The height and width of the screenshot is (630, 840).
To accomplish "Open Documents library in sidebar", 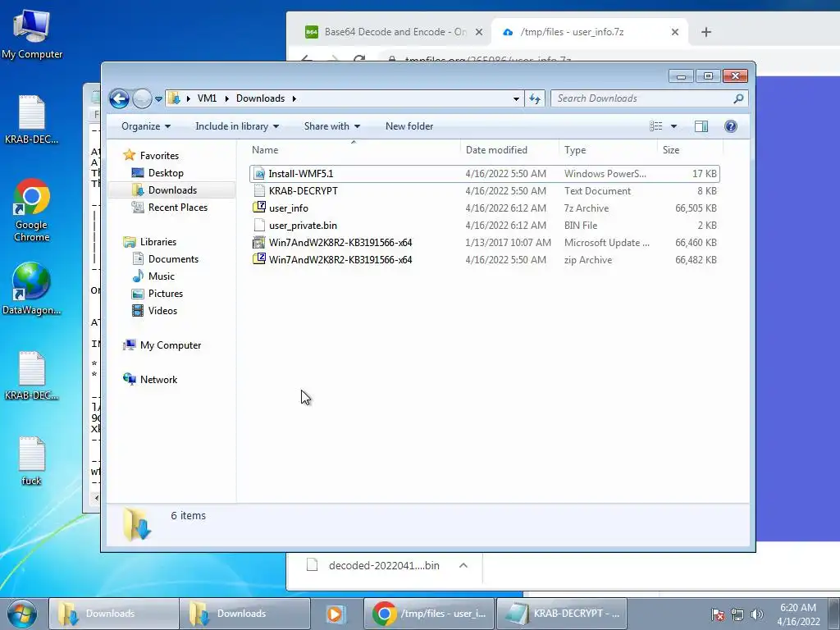I will pyautogui.click(x=173, y=258).
